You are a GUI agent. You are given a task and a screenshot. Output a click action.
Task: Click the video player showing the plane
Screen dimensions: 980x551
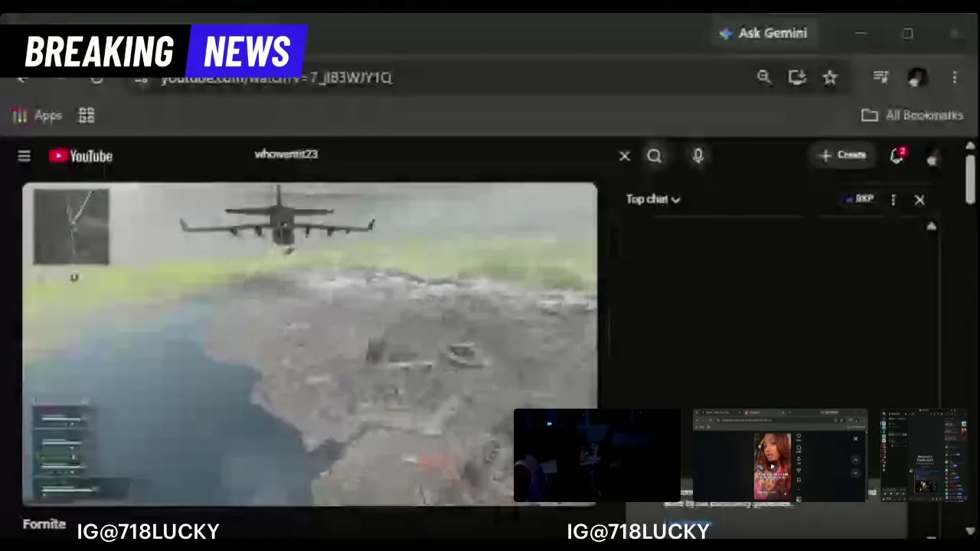pyautogui.click(x=309, y=344)
